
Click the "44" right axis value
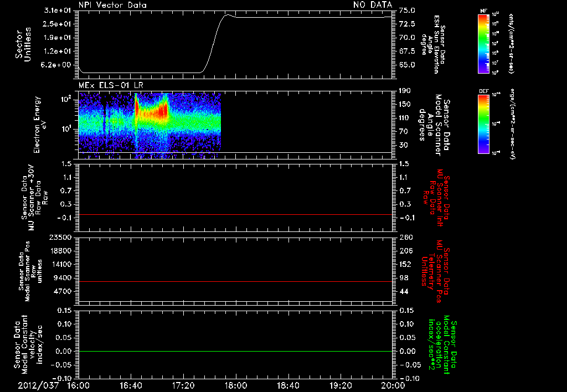404,291
